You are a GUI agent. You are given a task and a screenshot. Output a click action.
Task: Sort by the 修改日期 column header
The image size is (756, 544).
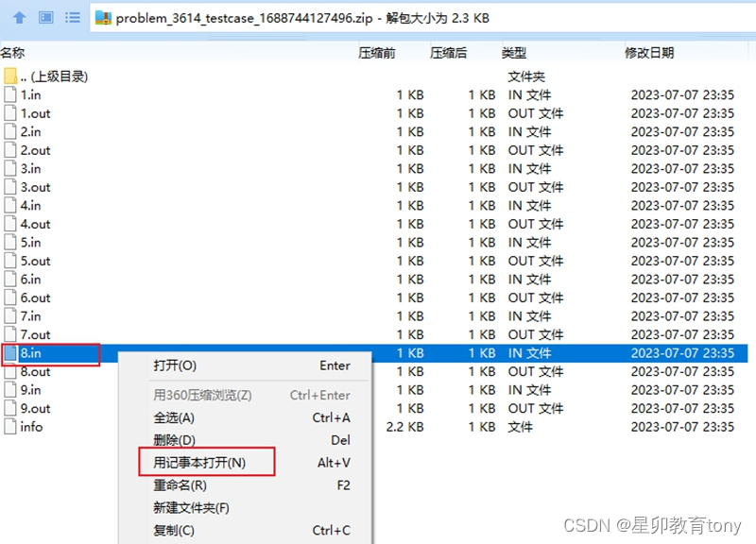[649, 53]
